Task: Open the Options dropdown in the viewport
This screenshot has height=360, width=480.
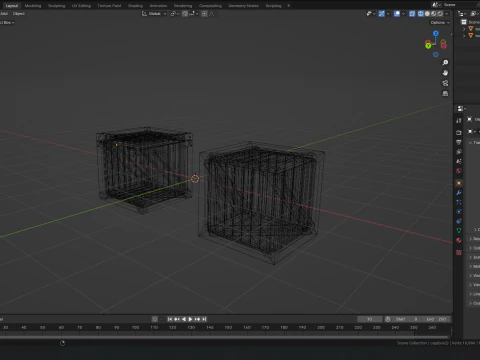Action: (x=440, y=22)
